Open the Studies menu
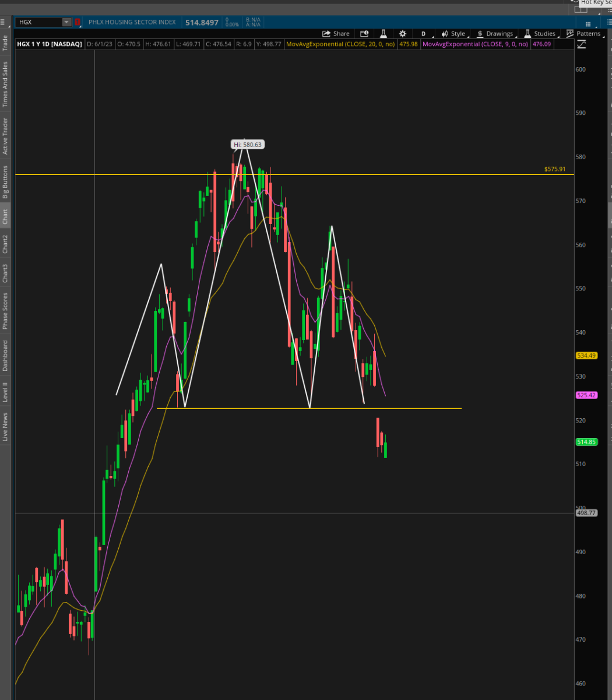Image resolution: width=612 pixels, height=700 pixels. [540, 34]
